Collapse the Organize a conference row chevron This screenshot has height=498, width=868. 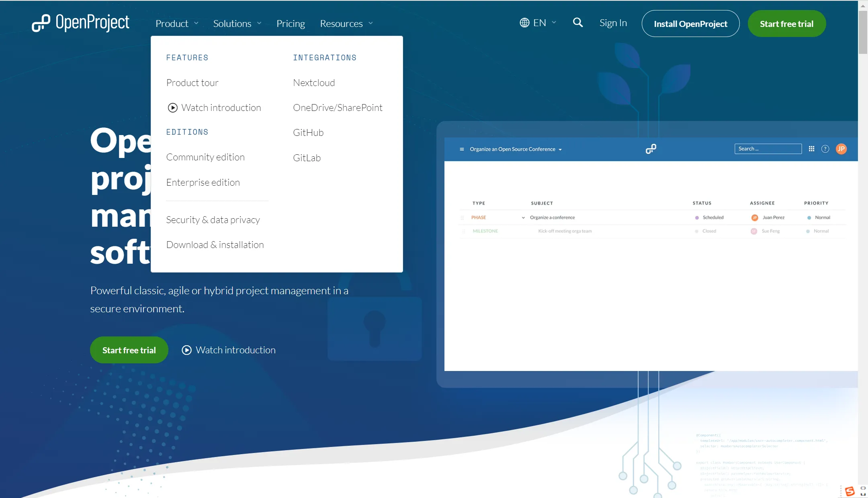tap(523, 217)
